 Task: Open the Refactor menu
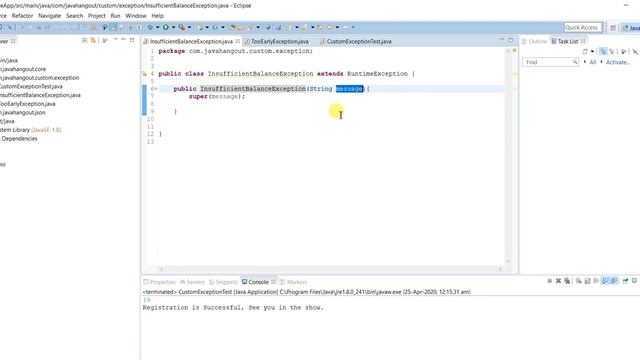pos(22,16)
